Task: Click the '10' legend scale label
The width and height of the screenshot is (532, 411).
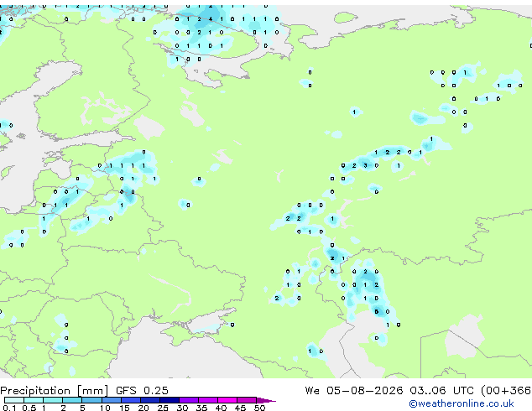Action: (105, 408)
